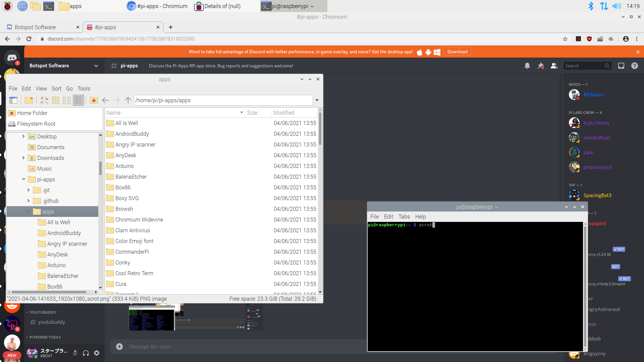Image resolution: width=644 pixels, height=362 pixels.
Task: Open notification settings bell in Discord
Action: point(527,66)
